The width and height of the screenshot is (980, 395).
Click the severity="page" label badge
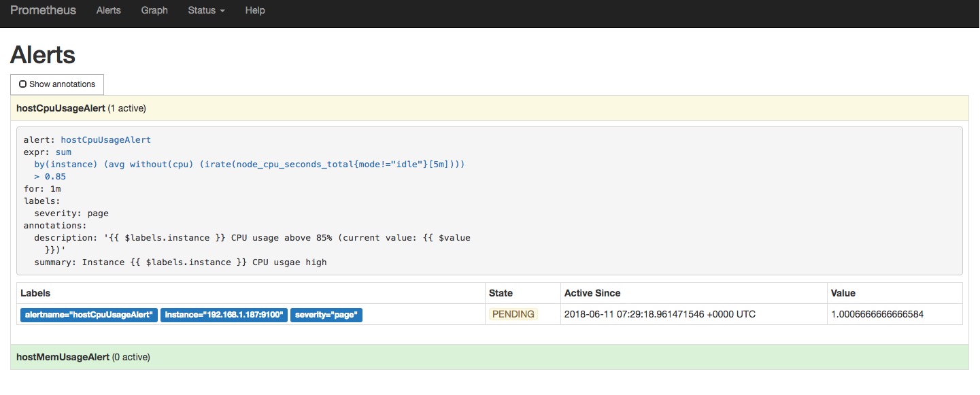tap(326, 315)
